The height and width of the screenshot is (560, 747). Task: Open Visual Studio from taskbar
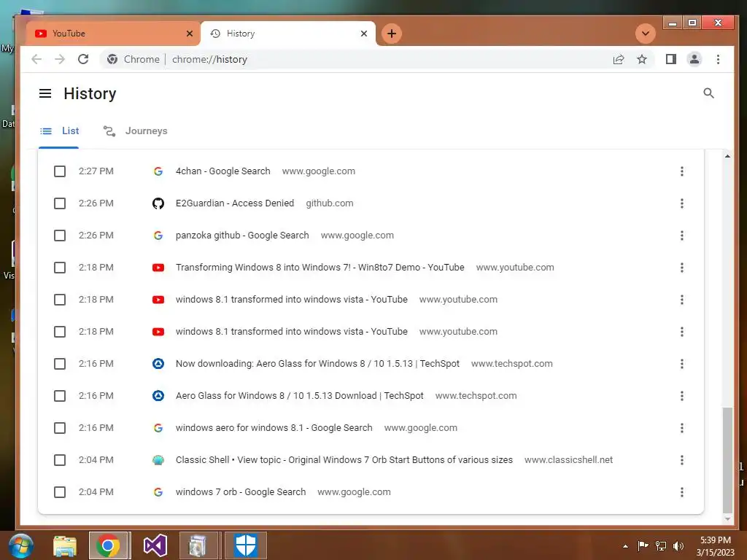155,545
